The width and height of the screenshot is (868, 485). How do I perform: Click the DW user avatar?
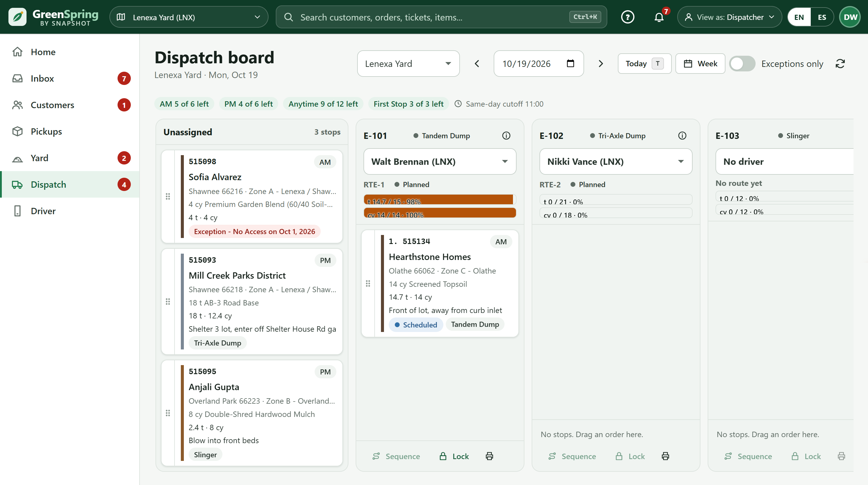coord(850,17)
